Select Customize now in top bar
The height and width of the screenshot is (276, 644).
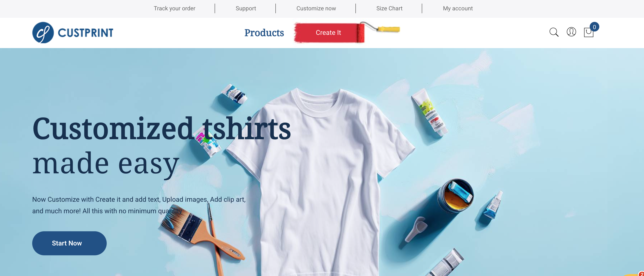tap(316, 8)
